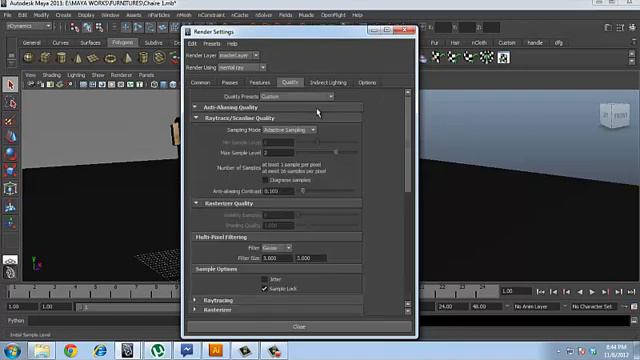Enable the Diagnose samples checkbox
The image size is (640, 360).
265,180
